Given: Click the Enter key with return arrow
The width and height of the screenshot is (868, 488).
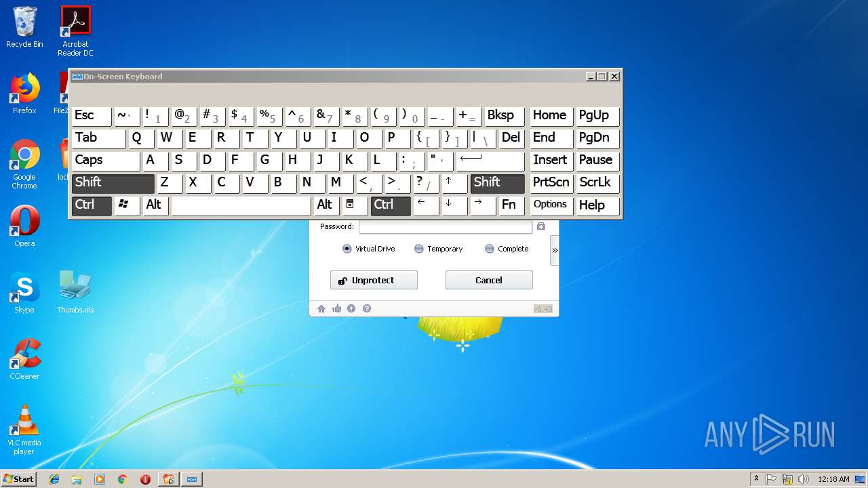Looking at the screenshot, I should coord(490,161).
